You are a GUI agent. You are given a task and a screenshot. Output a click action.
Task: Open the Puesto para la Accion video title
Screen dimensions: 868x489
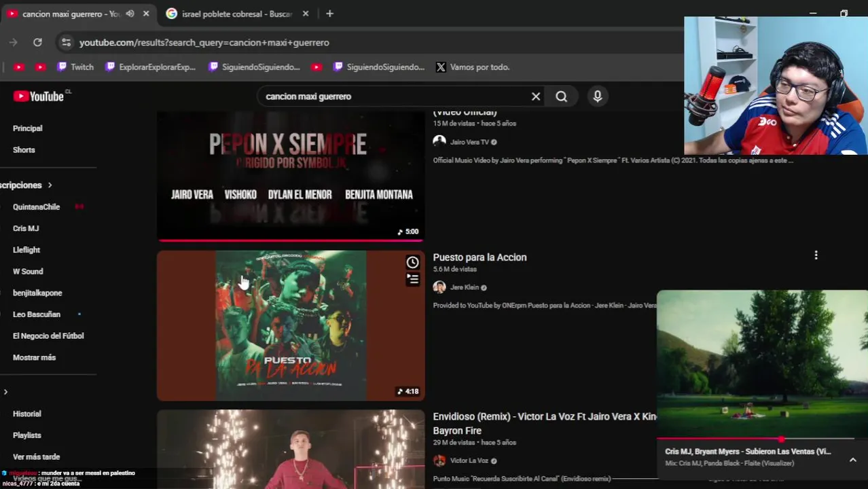click(x=480, y=257)
